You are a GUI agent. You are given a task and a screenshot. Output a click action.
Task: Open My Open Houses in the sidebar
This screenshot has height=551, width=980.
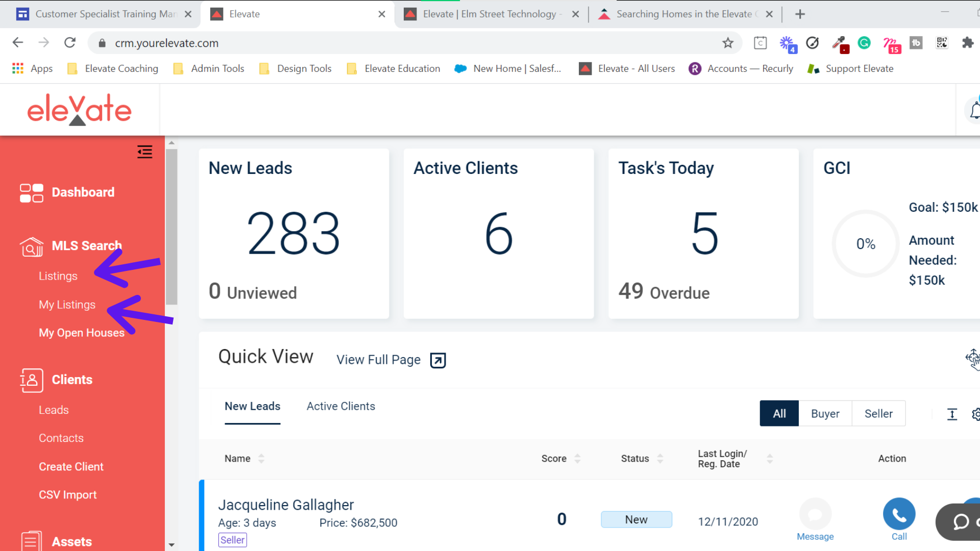click(82, 333)
